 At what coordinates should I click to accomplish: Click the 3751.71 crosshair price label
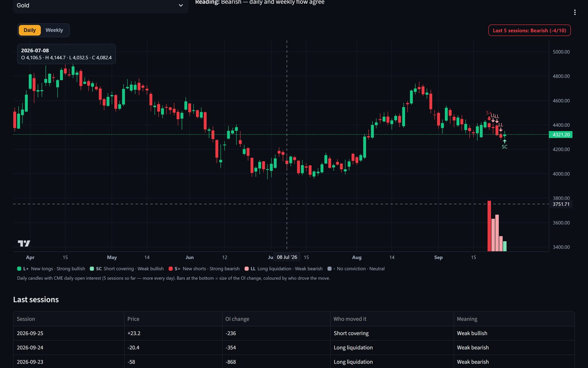coord(561,204)
